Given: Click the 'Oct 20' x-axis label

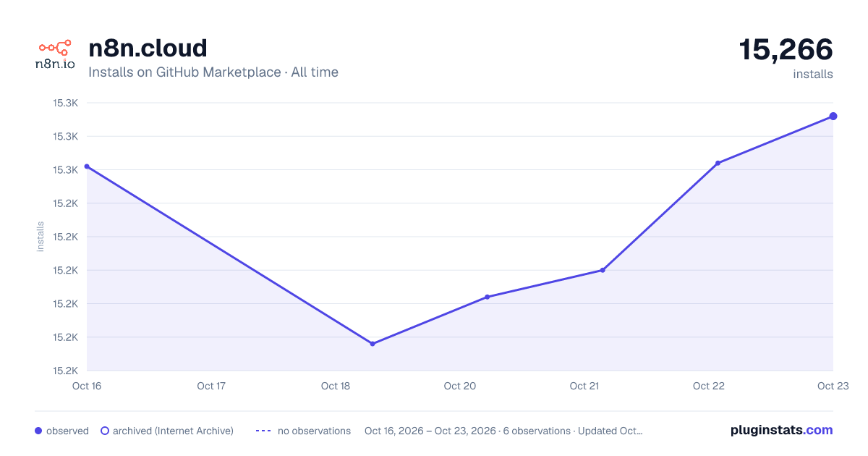Looking at the screenshot, I should click(x=460, y=386).
